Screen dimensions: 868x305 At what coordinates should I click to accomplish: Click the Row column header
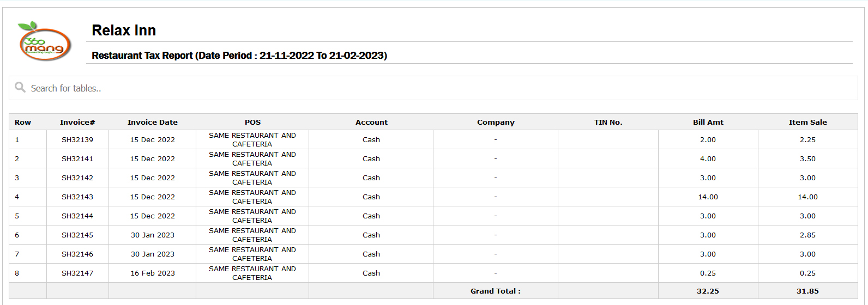pyautogui.click(x=23, y=123)
